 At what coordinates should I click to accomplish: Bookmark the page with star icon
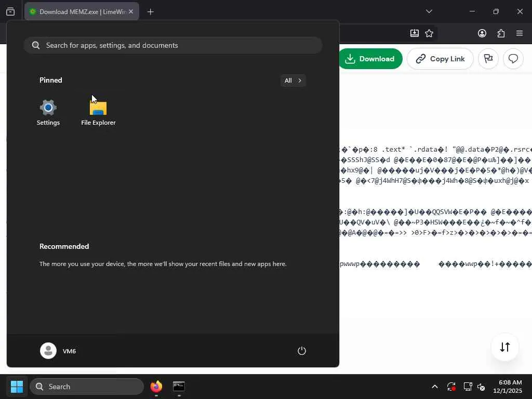coord(429,33)
